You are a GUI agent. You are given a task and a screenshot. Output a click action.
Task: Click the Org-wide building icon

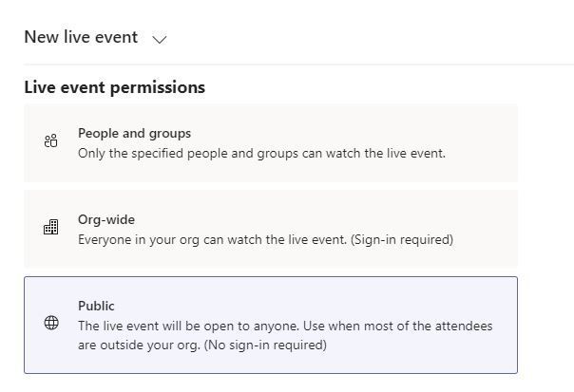[51, 228]
